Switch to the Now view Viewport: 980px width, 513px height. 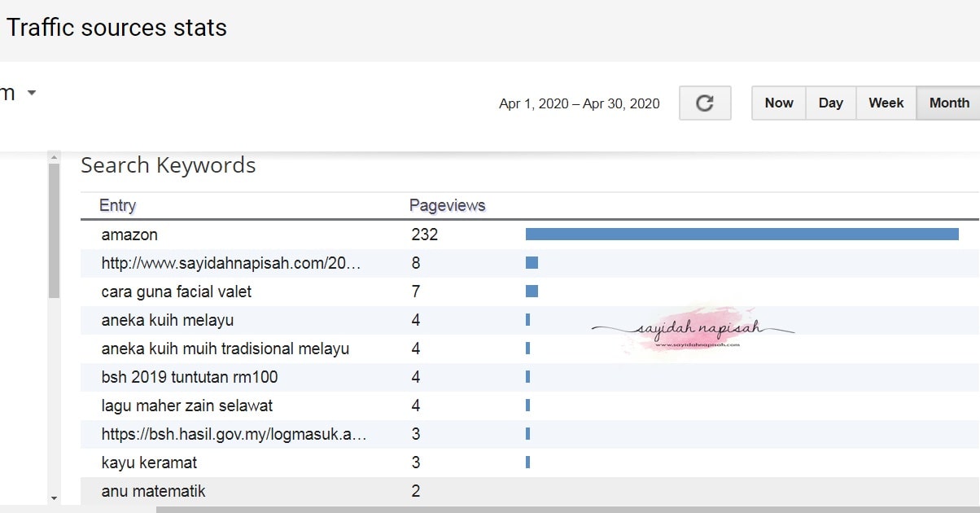pos(777,103)
